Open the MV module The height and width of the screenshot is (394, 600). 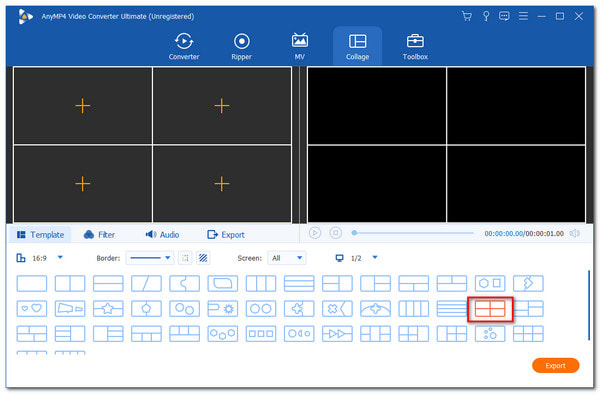300,47
